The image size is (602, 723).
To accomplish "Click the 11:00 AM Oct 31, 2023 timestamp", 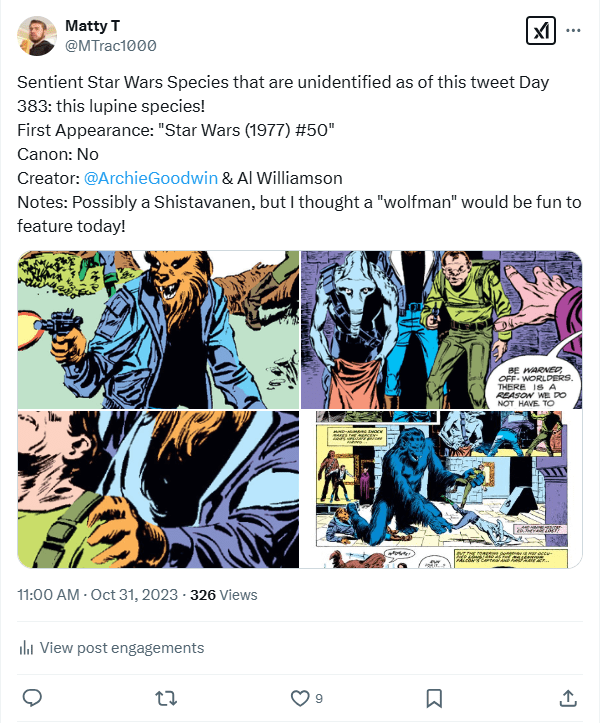I will tap(97, 594).
